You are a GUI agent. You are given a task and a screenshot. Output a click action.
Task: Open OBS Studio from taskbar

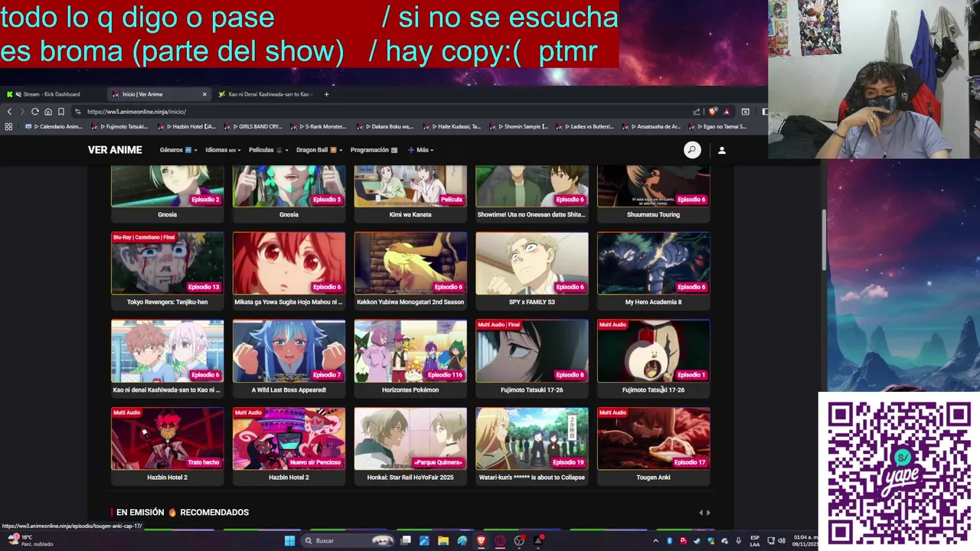click(520, 540)
